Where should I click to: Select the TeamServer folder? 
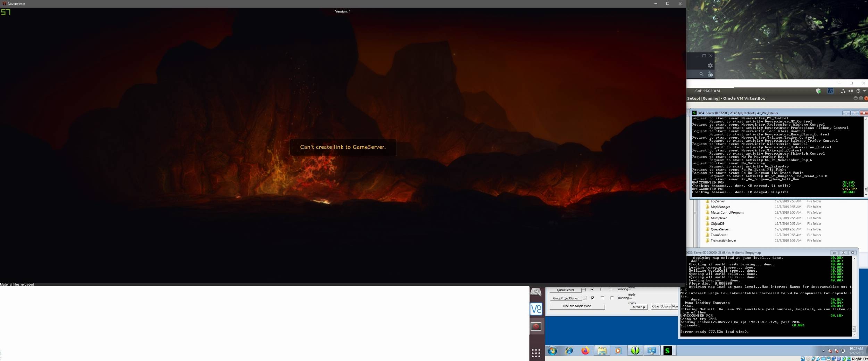[719, 235]
